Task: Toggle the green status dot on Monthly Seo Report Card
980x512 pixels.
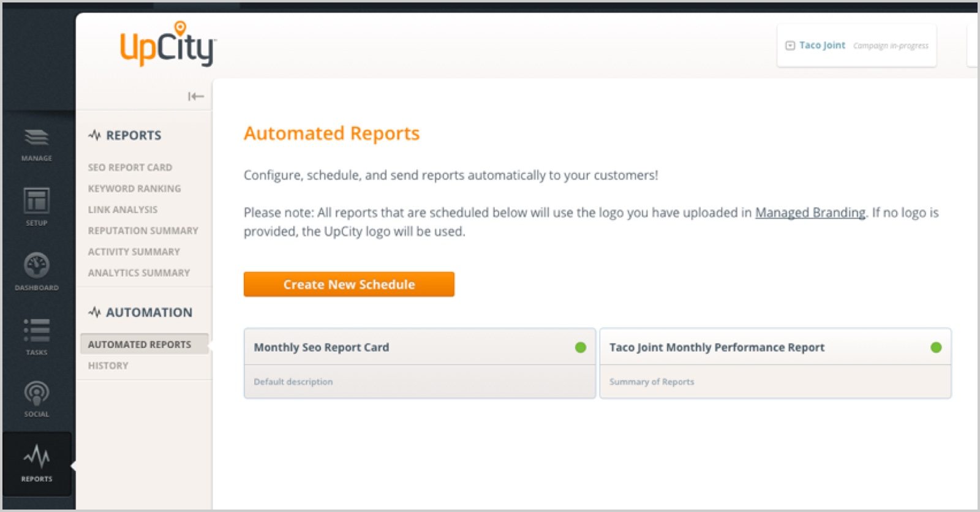Action: (578, 348)
